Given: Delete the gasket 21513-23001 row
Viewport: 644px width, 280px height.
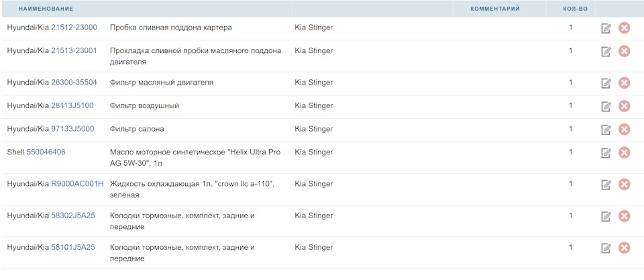Looking at the screenshot, I should pyautogui.click(x=624, y=51).
